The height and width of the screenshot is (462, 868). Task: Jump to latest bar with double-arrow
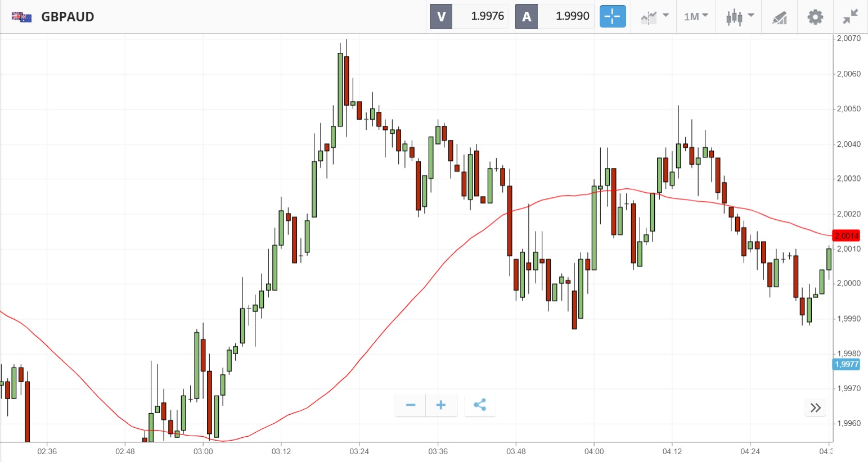(816, 408)
